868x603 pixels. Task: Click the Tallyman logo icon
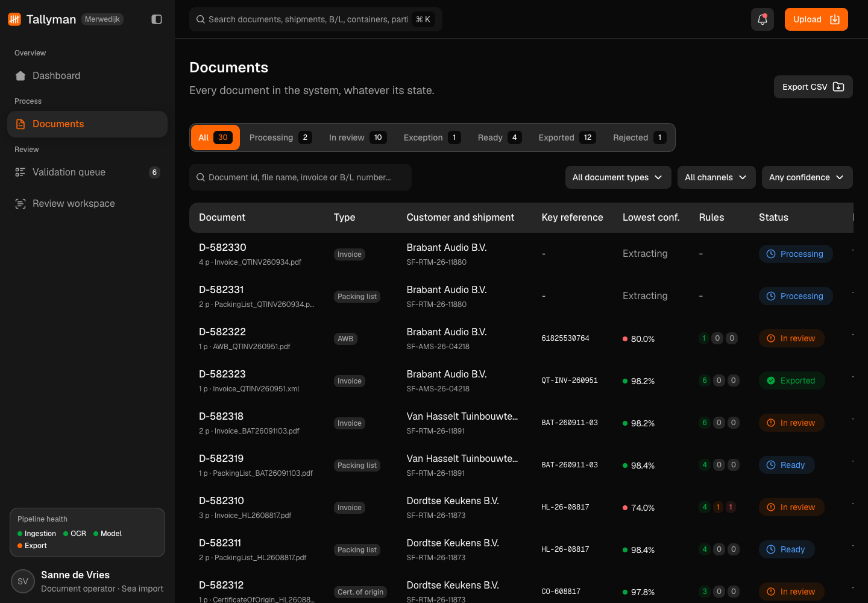click(14, 19)
